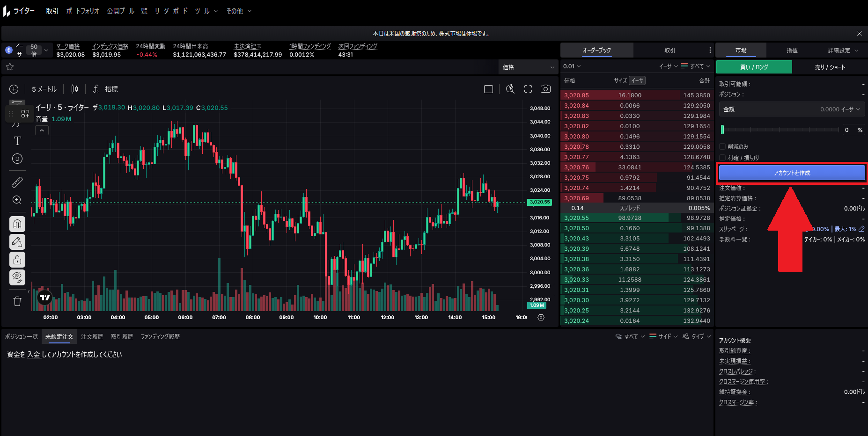Switch to the 取引履歴 tab
This screenshot has width=868, height=436.
(122, 336)
